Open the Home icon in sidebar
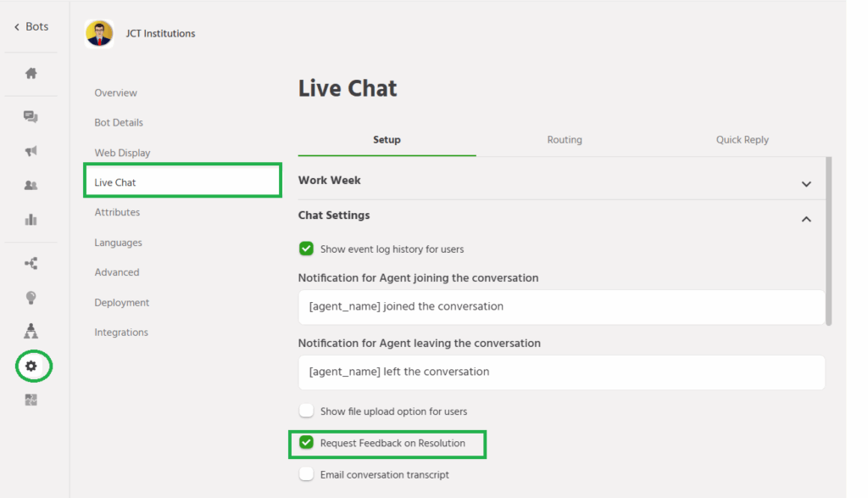This screenshot has width=868, height=498. (31, 73)
